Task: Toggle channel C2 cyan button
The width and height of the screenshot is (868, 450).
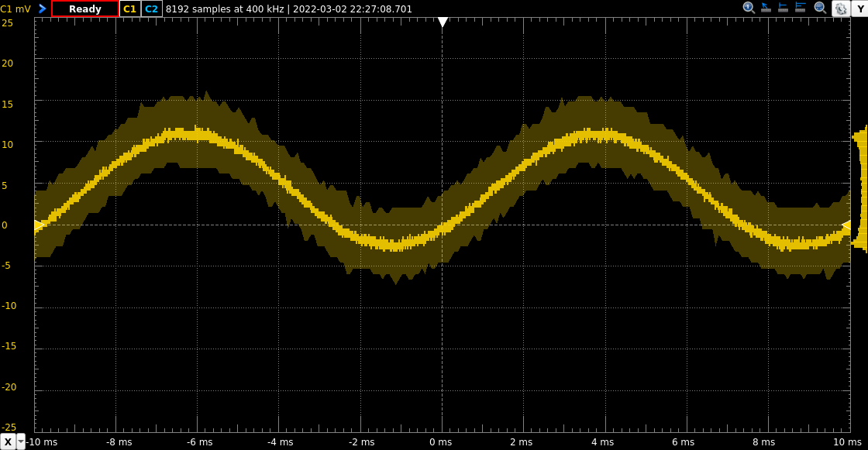Action: click(x=151, y=9)
